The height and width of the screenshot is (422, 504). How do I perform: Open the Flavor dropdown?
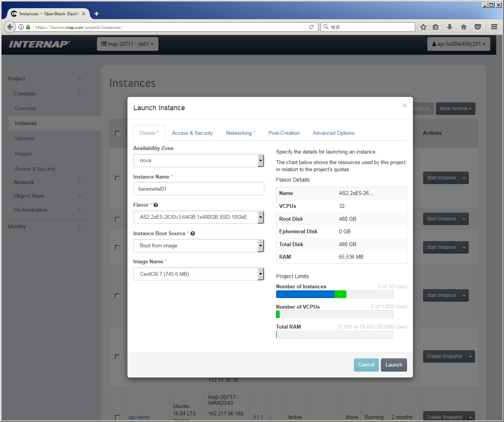click(x=199, y=217)
